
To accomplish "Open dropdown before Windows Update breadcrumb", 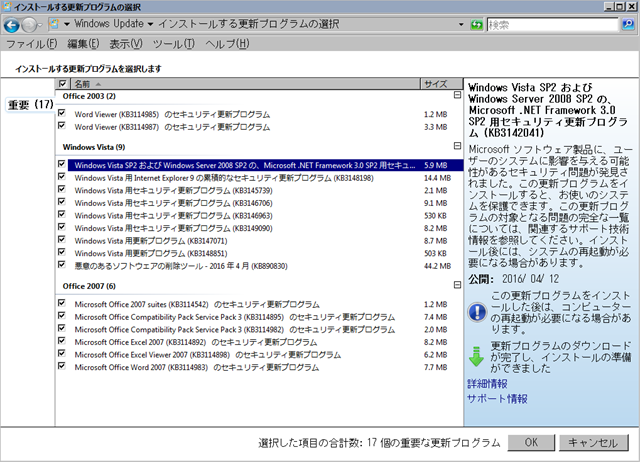I will 67,24.
